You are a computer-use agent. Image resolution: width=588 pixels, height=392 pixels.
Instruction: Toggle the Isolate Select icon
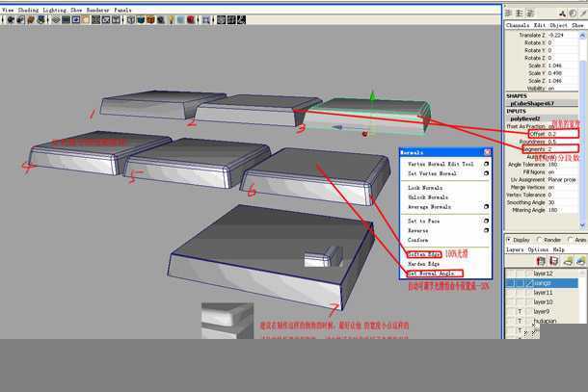pyautogui.click(x=206, y=19)
